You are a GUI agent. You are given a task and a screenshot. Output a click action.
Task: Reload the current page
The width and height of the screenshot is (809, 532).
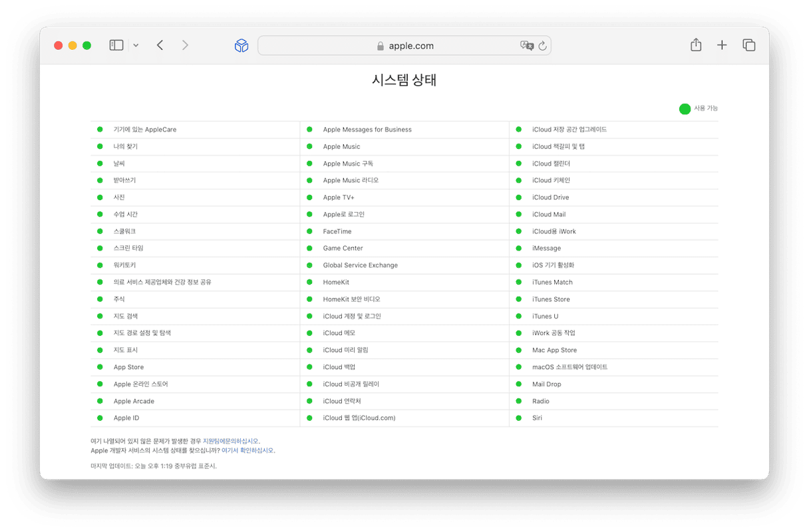coord(542,45)
